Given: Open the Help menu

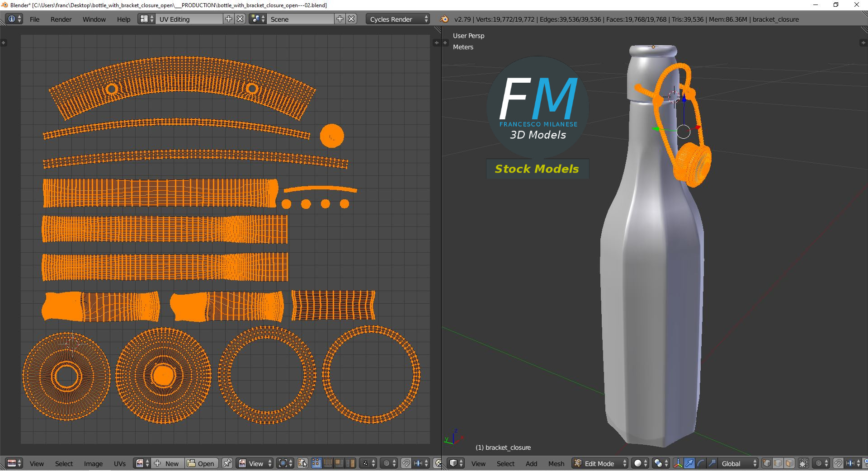Looking at the screenshot, I should click(x=123, y=19).
